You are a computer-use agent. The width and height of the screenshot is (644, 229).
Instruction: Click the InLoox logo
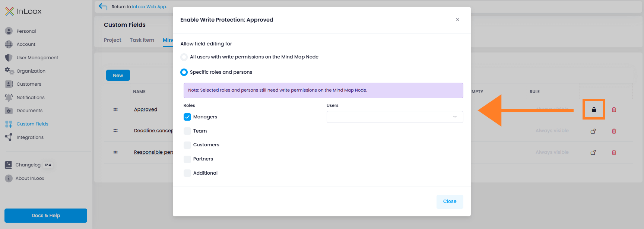pyautogui.click(x=23, y=11)
